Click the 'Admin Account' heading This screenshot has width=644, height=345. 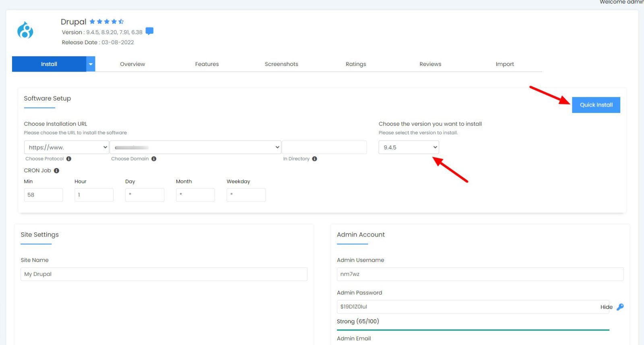point(361,235)
